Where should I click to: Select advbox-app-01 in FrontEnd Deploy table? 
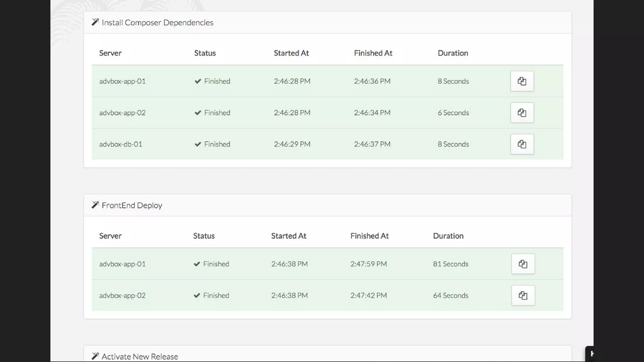pos(122,264)
